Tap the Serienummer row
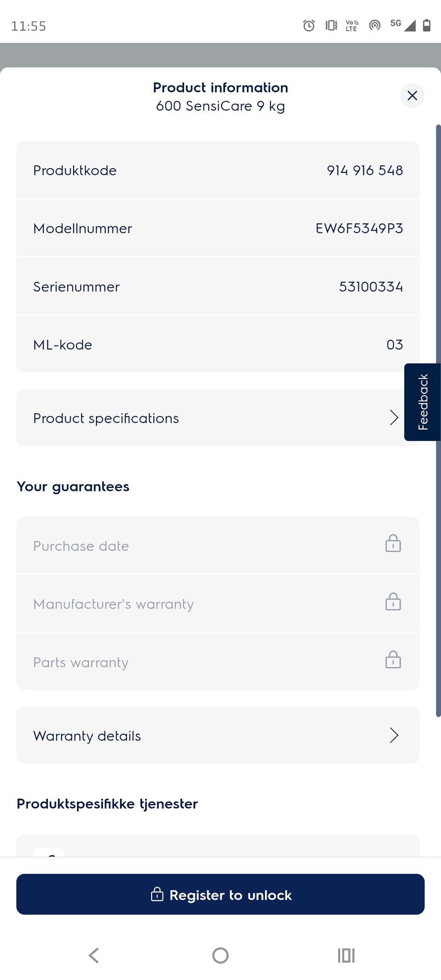This screenshot has width=441, height=980. pyautogui.click(x=218, y=287)
